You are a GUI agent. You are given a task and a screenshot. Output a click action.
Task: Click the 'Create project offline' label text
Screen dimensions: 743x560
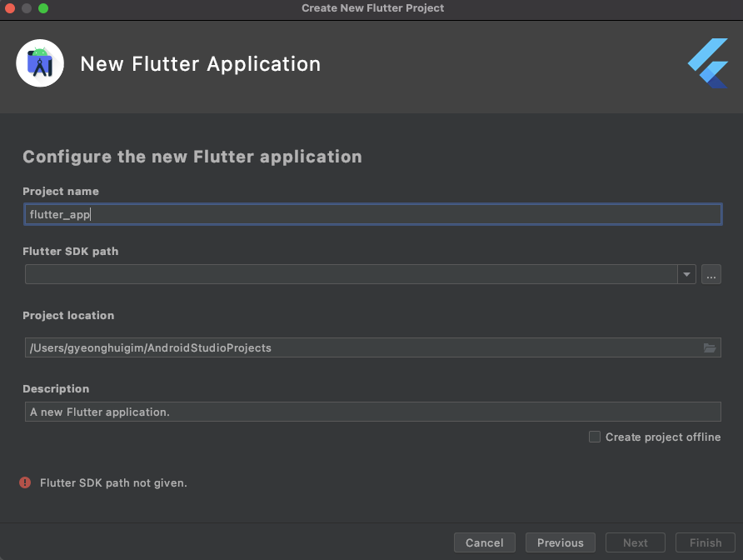click(x=663, y=437)
